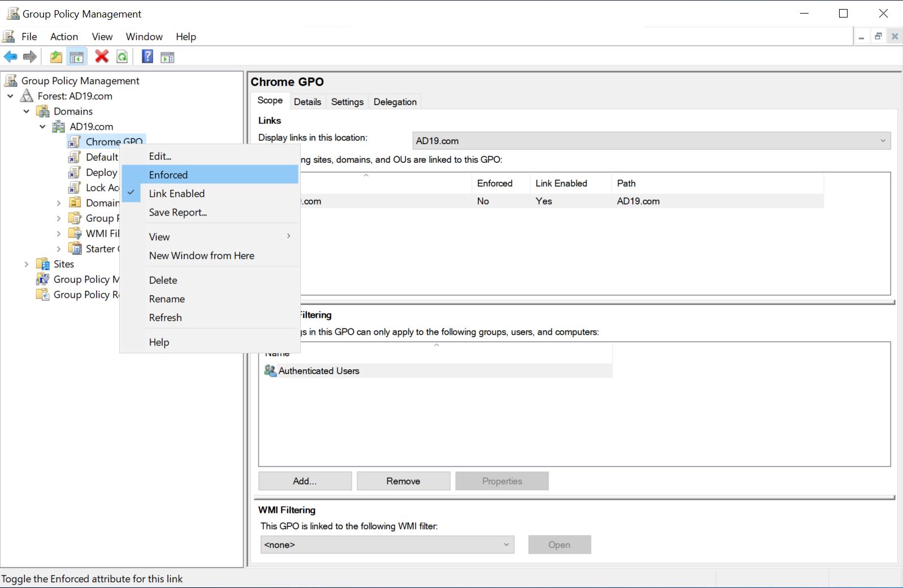Toggle Show/Hide Console Tree toolbar icon
Image resolution: width=903 pixels, height=588 pixels.
click(x=76, y=57)
